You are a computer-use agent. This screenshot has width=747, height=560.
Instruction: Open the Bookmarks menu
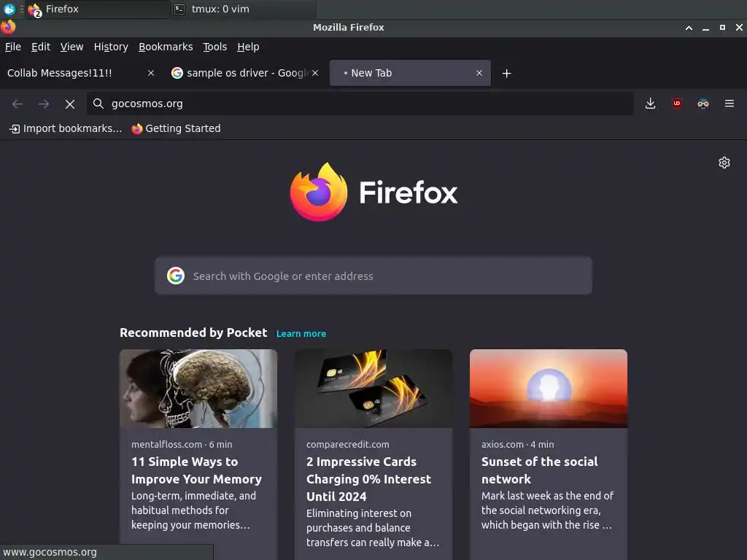point(166,47)
